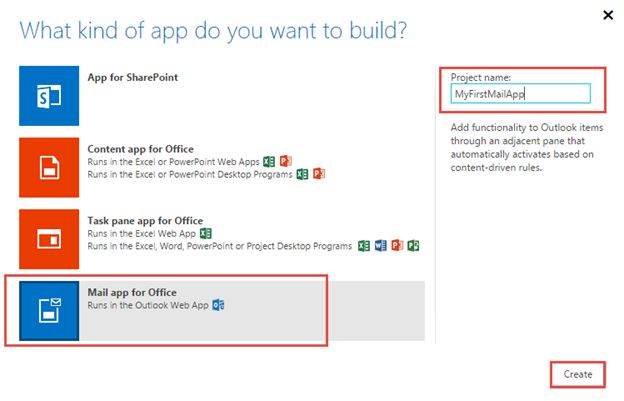Select the Content app for Office tile icon
This screenshot has height=401, width=624.
tap(49, 167)
